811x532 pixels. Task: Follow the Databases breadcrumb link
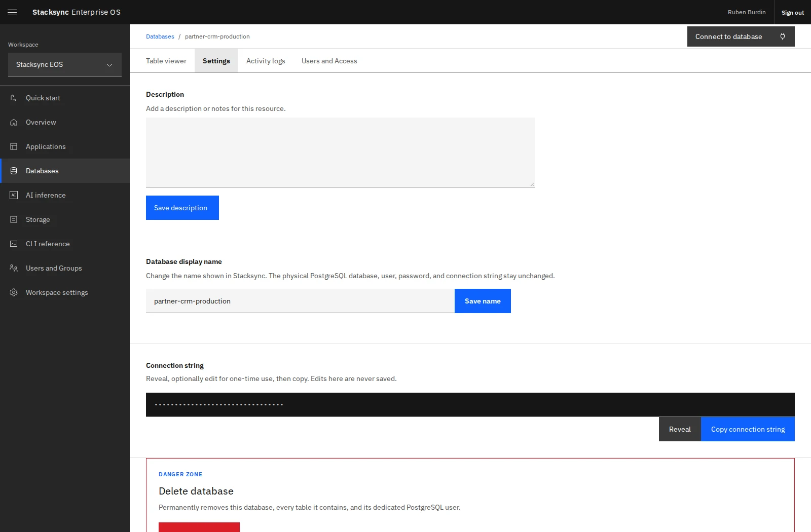(160, 36)
